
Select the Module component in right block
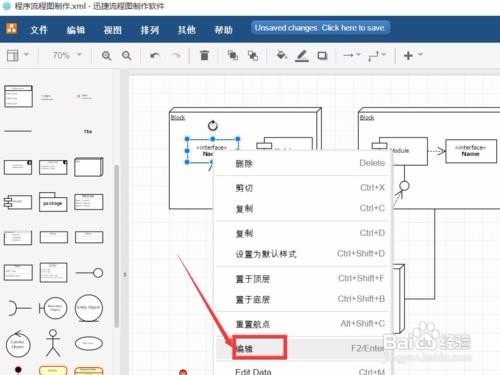point(400,151)
